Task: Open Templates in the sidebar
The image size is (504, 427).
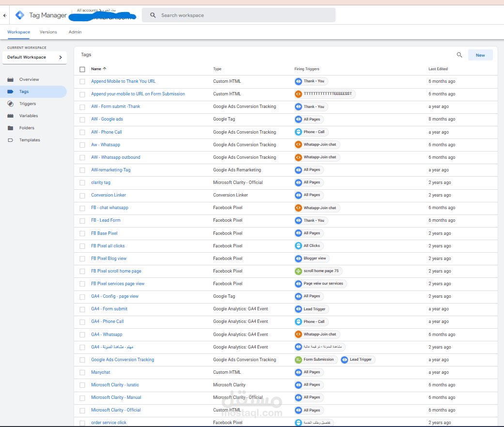Action: (30, 140)
